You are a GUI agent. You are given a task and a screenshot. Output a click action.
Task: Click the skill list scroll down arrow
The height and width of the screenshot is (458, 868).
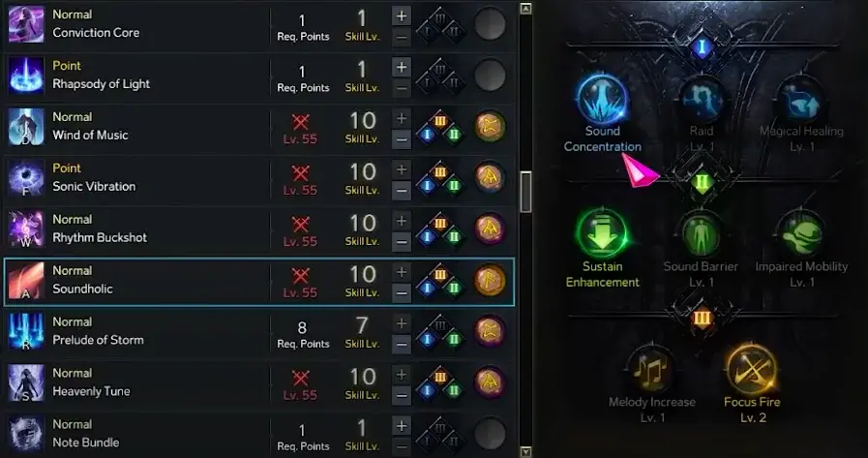click(x=525, y=452)
